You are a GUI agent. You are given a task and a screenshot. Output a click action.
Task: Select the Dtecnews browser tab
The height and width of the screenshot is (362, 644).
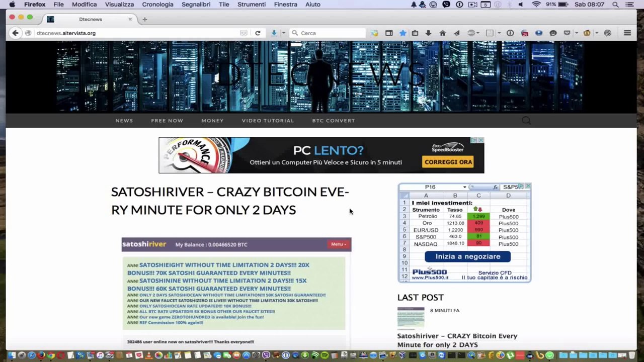(x=90, y=19)
